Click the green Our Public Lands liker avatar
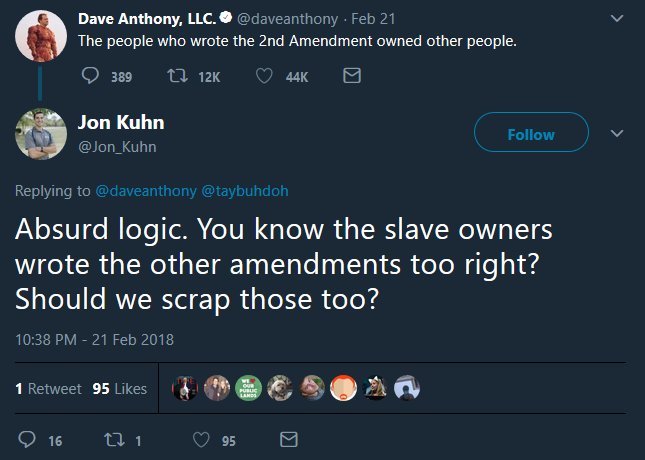 [247, 389]
